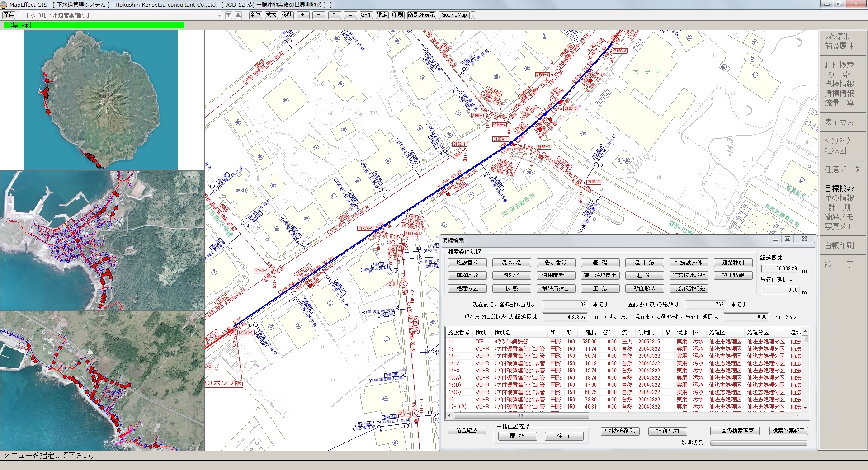Screen dimensions: 868x470
Task: Click the 印刷 print toolbar button
Action: 397,15
